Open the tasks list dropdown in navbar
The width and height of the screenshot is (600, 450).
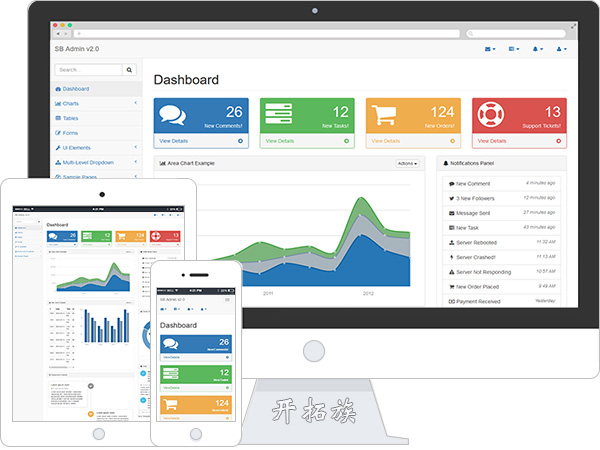pyautogui.click(x=514, y=49)
